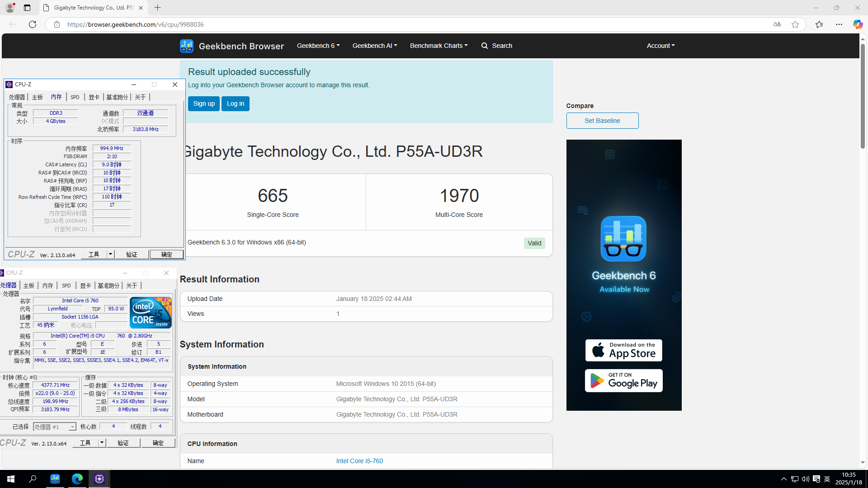Click the Geekbench Browser logo icon
This screenshot has height=488, width=868.
point(186,46)
